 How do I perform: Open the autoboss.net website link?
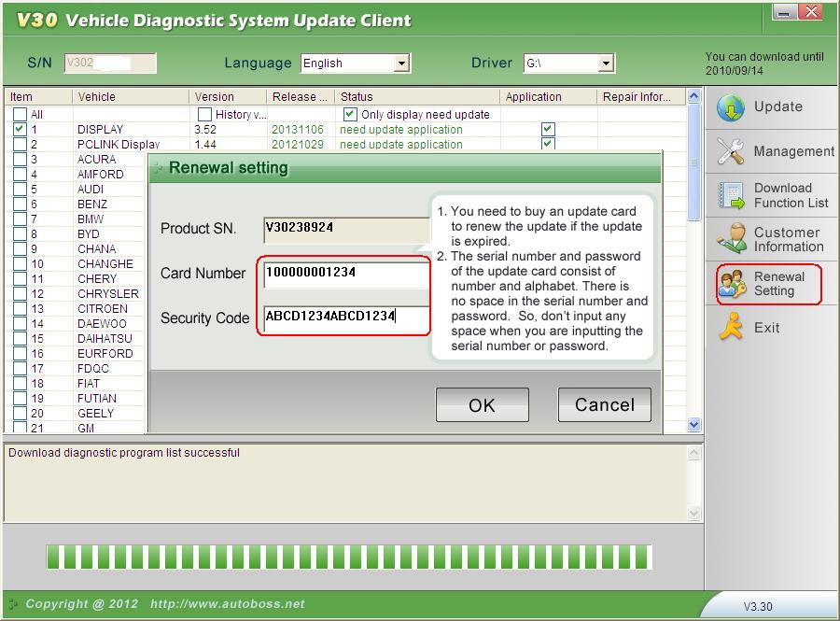(227, 604)
